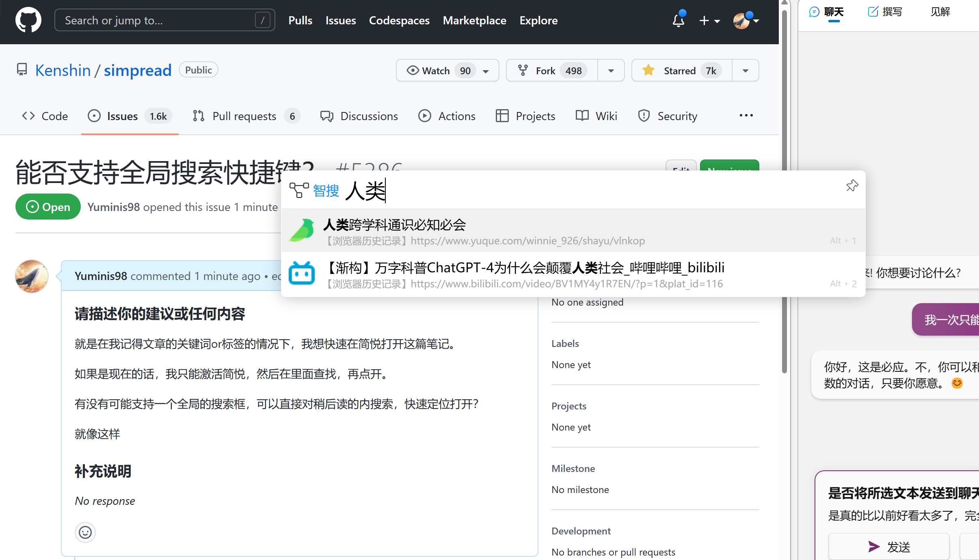The width and height of the screenshot is (979, 560).
Task: Click the green bird icon beside 人类跨学科通识必知必会
Action: pos(302,230)
